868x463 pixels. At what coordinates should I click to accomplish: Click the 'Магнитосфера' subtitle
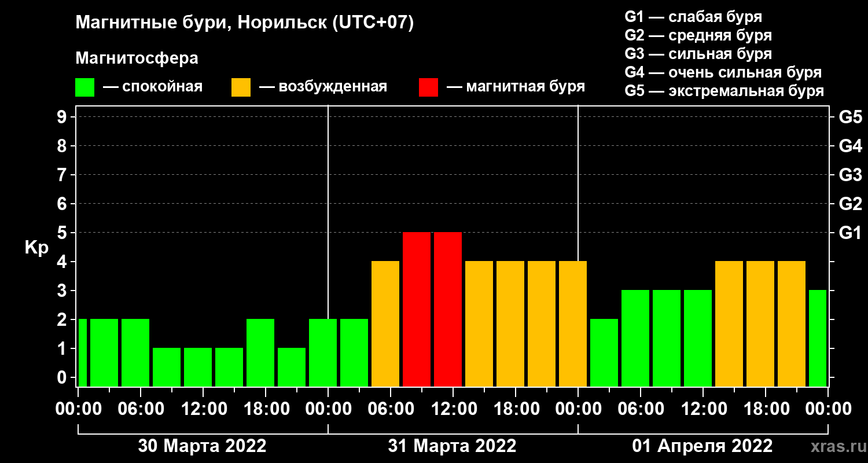click(x=137, y=58)
